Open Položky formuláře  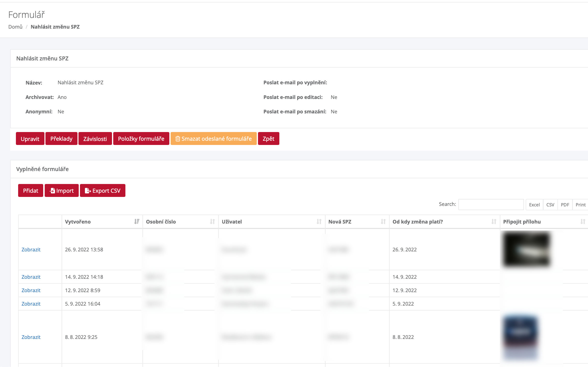(141, 139)
